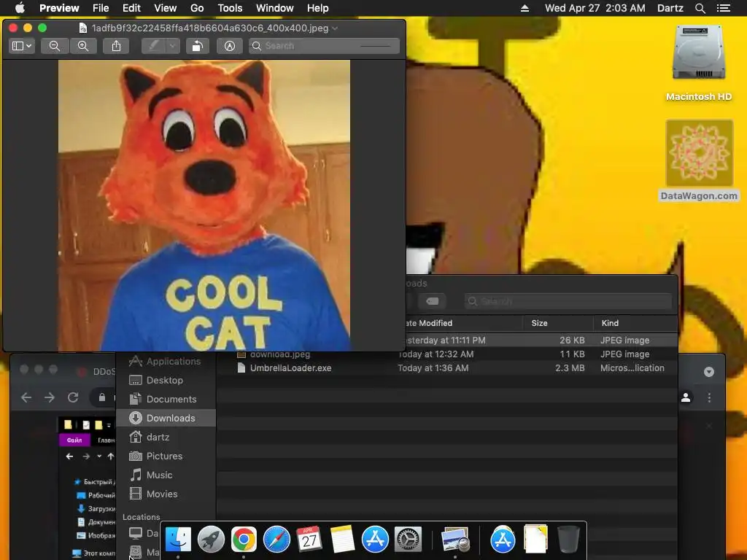Open Safari from the Dock

(276, 540)
